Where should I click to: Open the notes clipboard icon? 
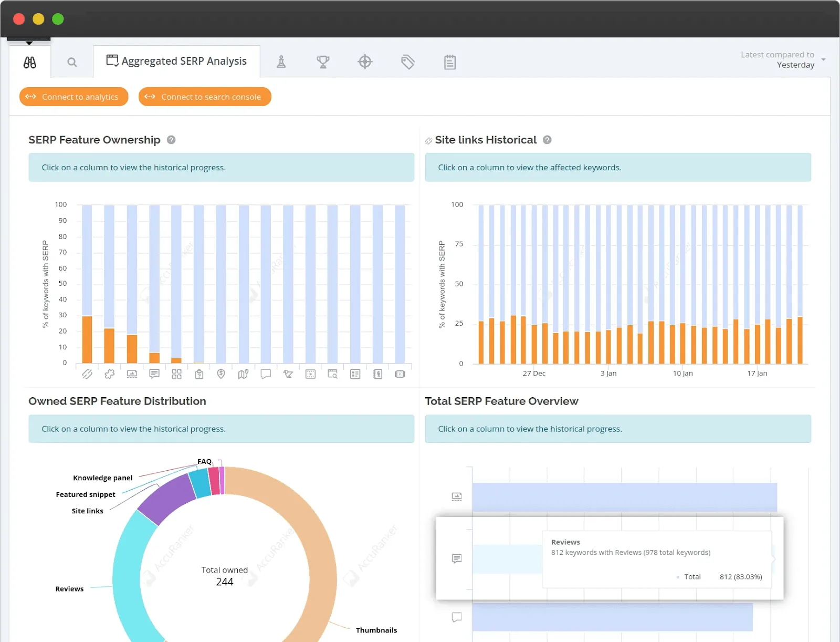pos(450,61)
